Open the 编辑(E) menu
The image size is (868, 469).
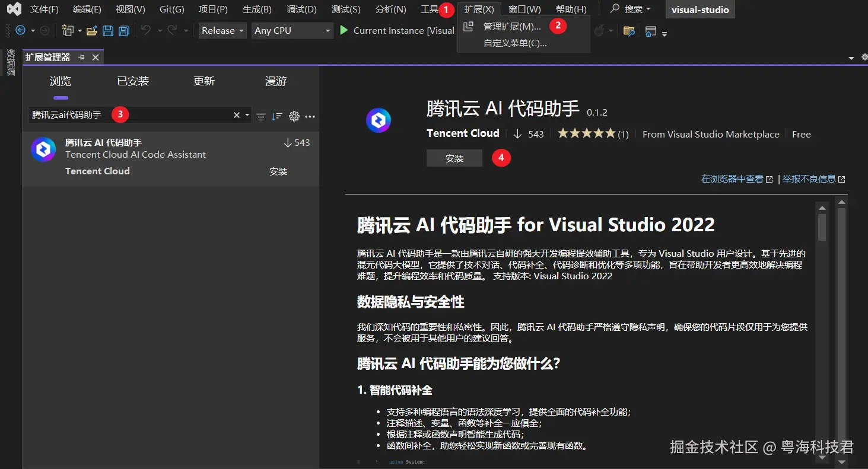coord(87,9)
